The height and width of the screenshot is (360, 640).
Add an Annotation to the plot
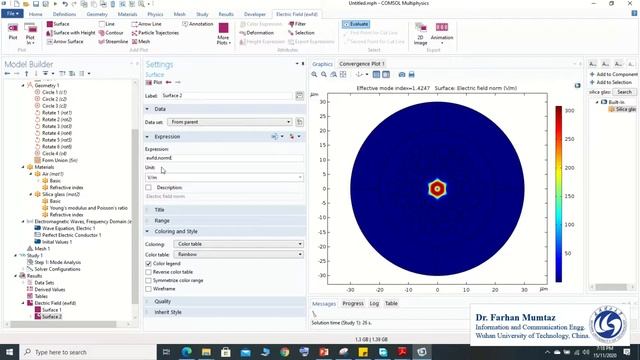pyautogui.click(x=198, y=24)
